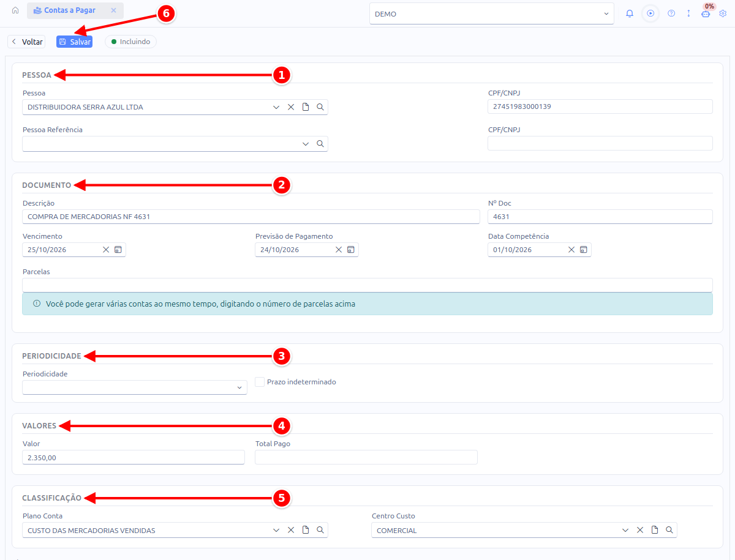Click the Total Pago field
The width and height of the screenshot is (735, 560).
[x=366, y=457]
